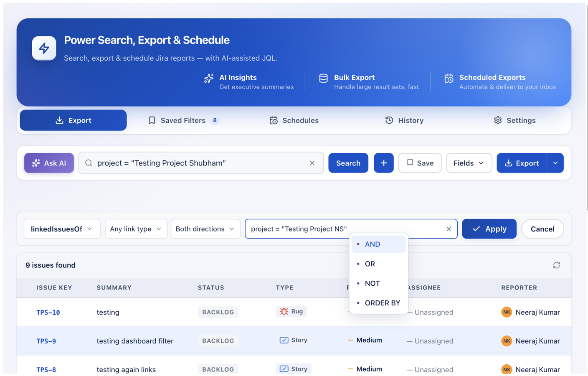This screenshot has height=376, width=588.
Task: Click the summary 'testing again links'
Action: (x=126, y=369)
